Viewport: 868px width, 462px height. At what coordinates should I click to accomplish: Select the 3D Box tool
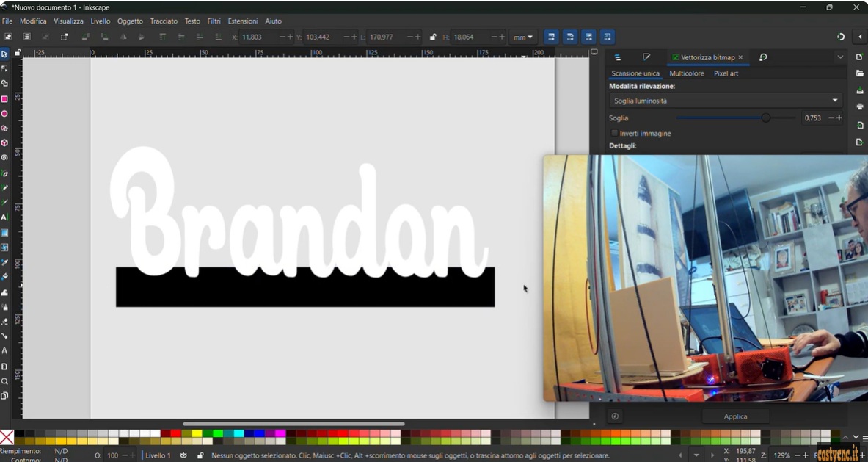pos(4,143)
